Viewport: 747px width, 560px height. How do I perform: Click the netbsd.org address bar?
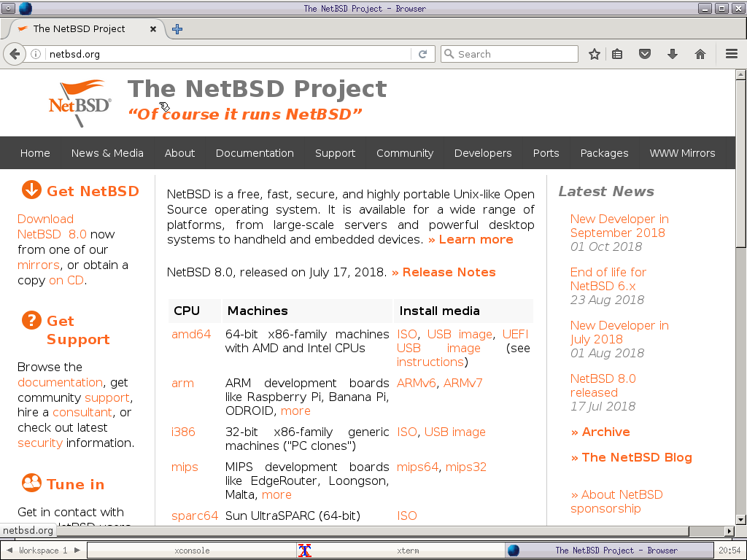click(228, 54)
